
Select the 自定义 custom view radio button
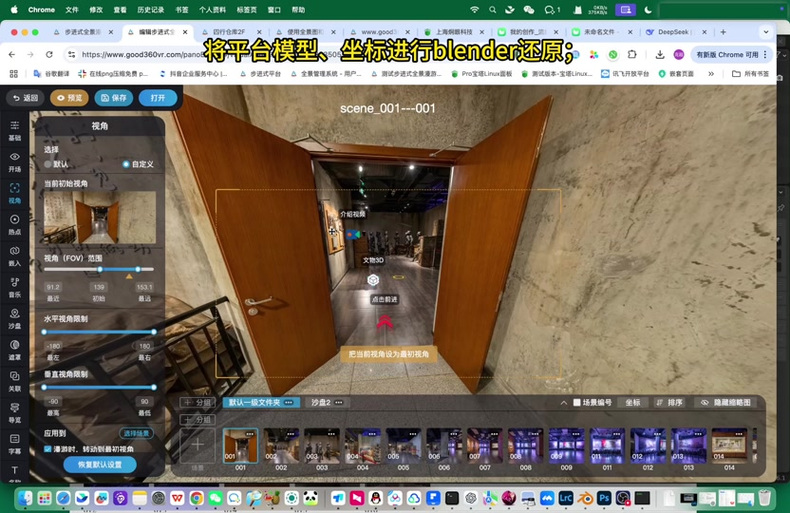pyautogui.click(x=126, y=164)
